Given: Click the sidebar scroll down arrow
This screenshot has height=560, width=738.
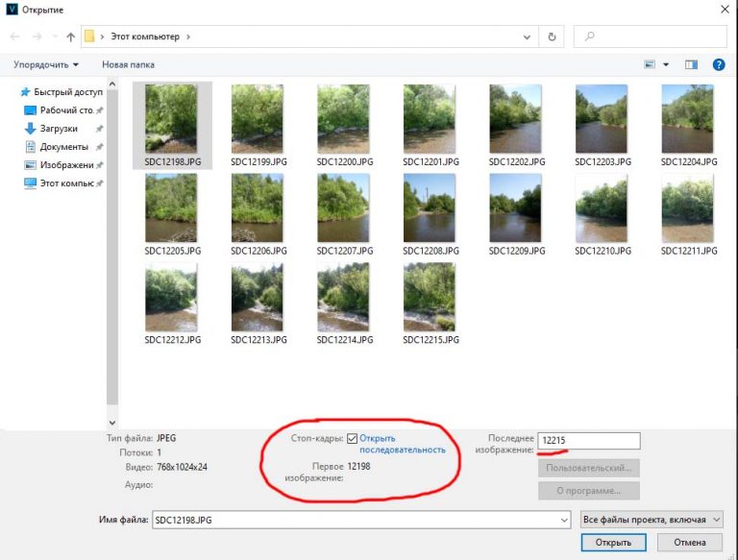Looking at the screenshot, I should (x=112, y=422).
